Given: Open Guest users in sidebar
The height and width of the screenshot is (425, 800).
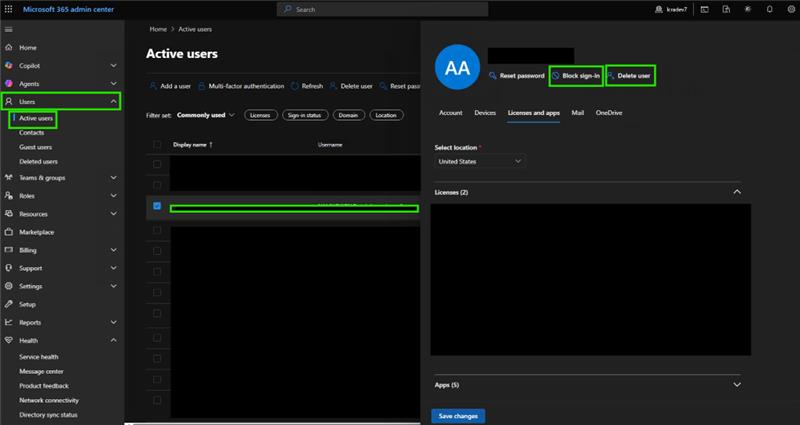Looking at the screenshot, I should click(x=36, y=147).
